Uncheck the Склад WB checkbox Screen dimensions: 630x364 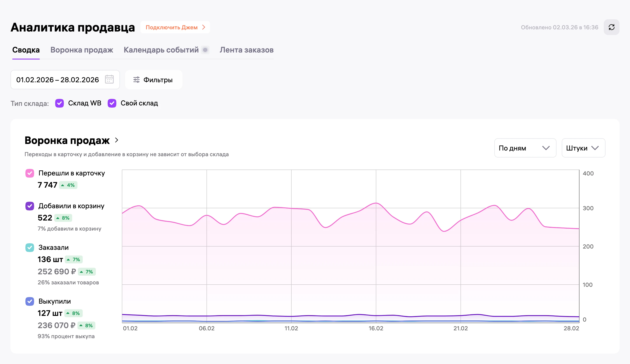pyautogui.click(x=59, y=103)
